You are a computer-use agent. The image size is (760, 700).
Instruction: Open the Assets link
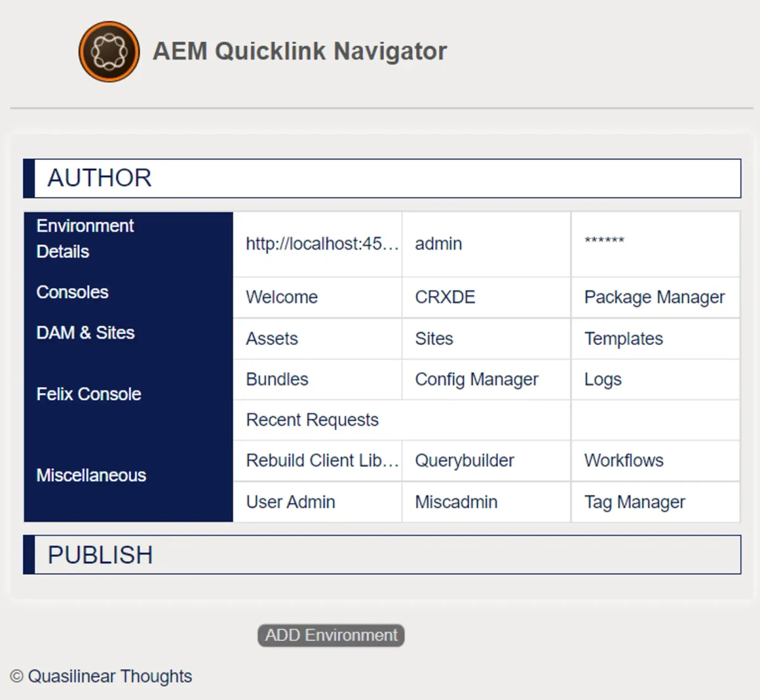click(272, 339)
